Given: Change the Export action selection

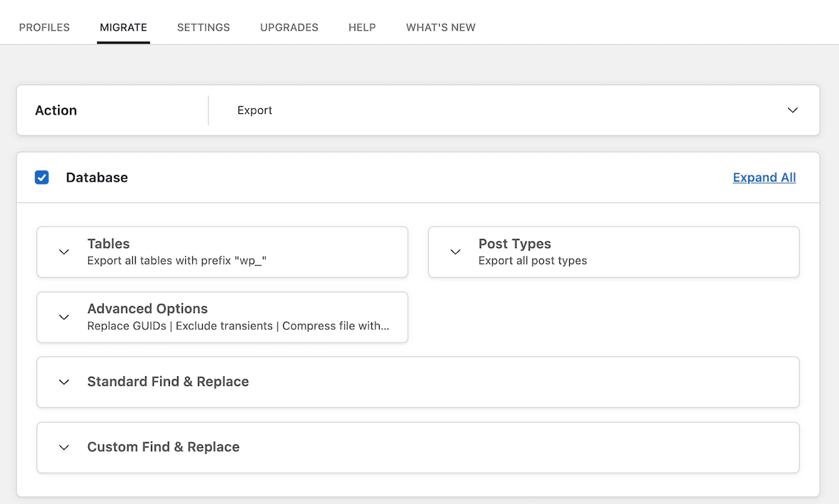Looking at the screenshot, I should [x=254, y=110].
